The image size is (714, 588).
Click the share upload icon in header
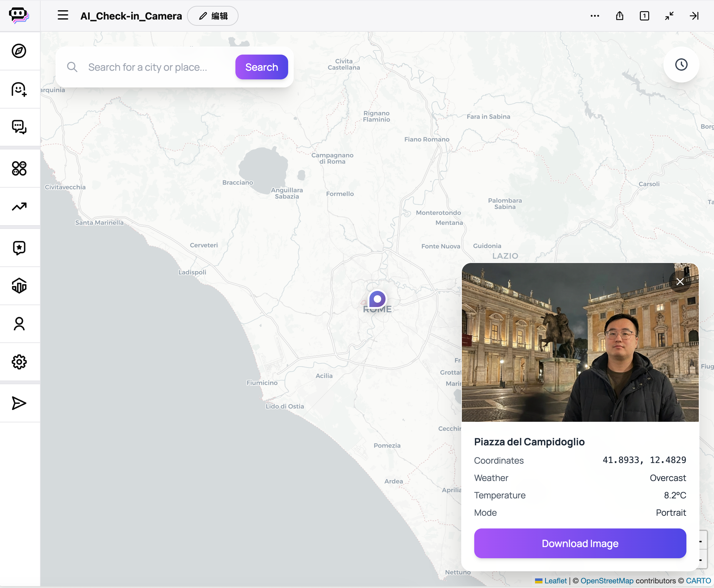619,16
